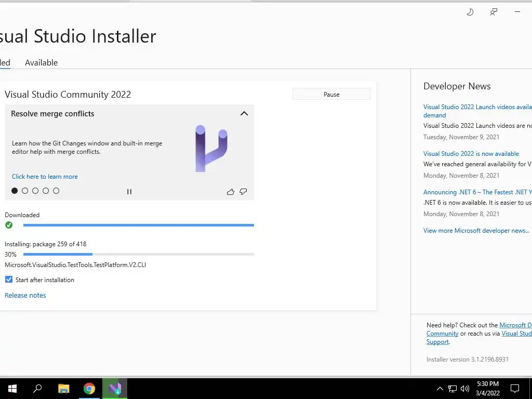Open the Windows Start menu
Screen dimensions: 532x399
click(x=12, y=389)
